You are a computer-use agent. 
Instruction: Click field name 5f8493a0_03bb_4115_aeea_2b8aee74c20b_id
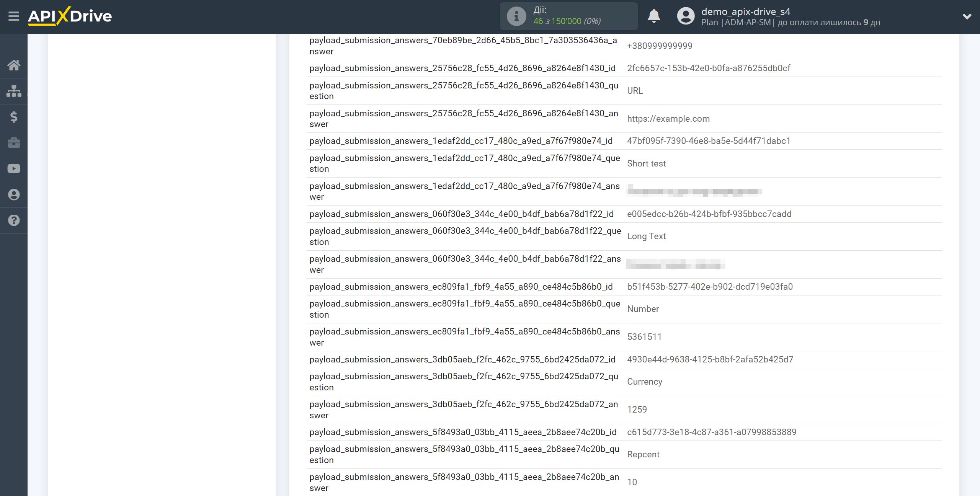point(463,432)
